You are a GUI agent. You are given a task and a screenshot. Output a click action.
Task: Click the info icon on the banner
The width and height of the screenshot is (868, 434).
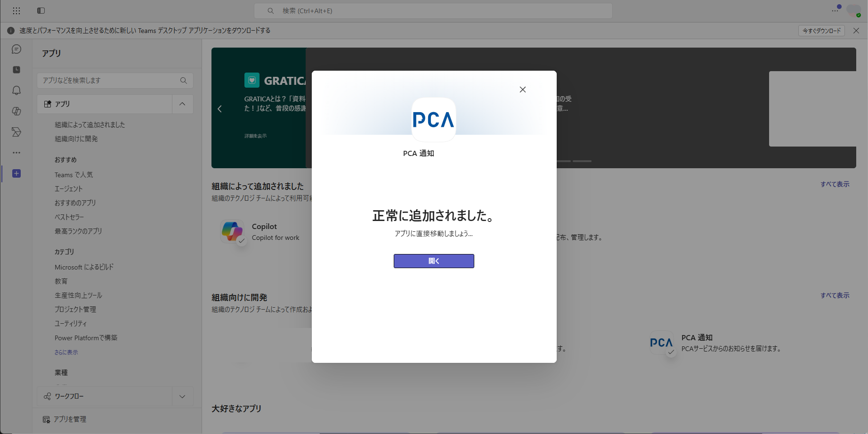[11, 31]
